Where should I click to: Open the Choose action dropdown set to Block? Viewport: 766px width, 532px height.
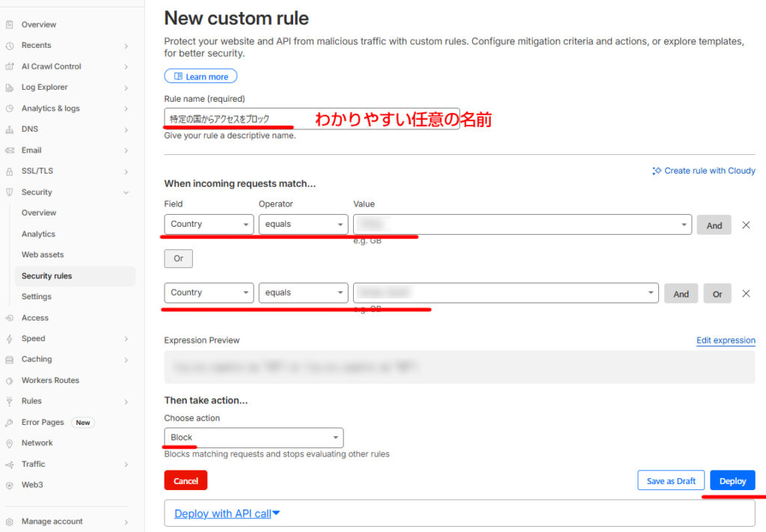254,438
